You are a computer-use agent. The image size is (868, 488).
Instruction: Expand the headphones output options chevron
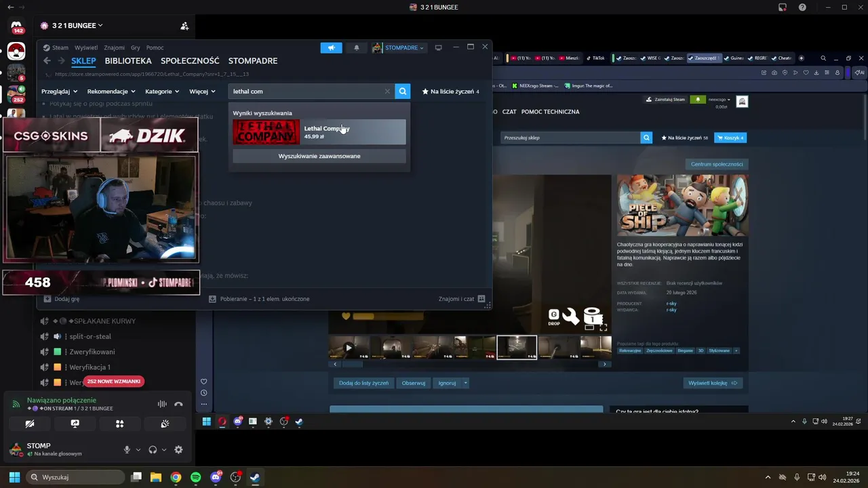pos(164,449)
